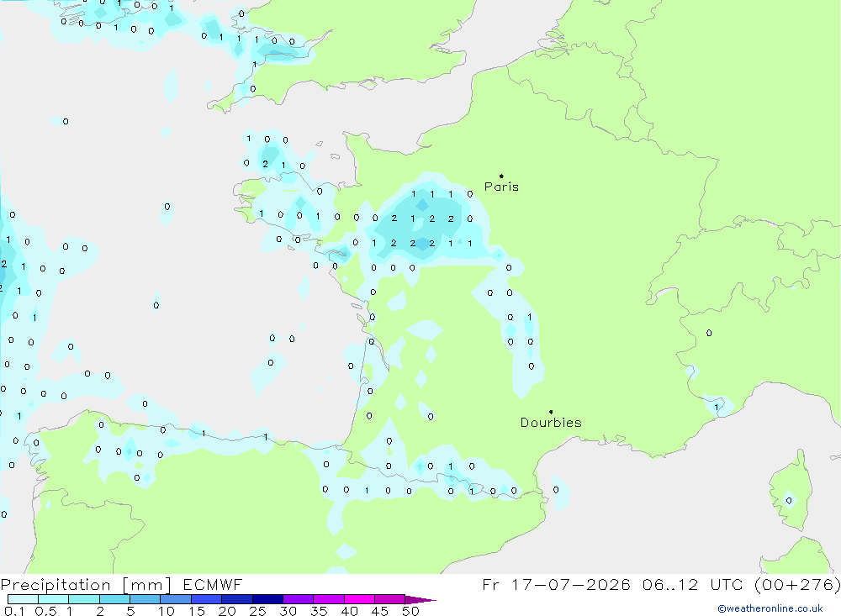The width and height of the screenshot is (841, 616).
Task: Click the 2–5 mm light blue legend swatch
Action: [114, 599]
